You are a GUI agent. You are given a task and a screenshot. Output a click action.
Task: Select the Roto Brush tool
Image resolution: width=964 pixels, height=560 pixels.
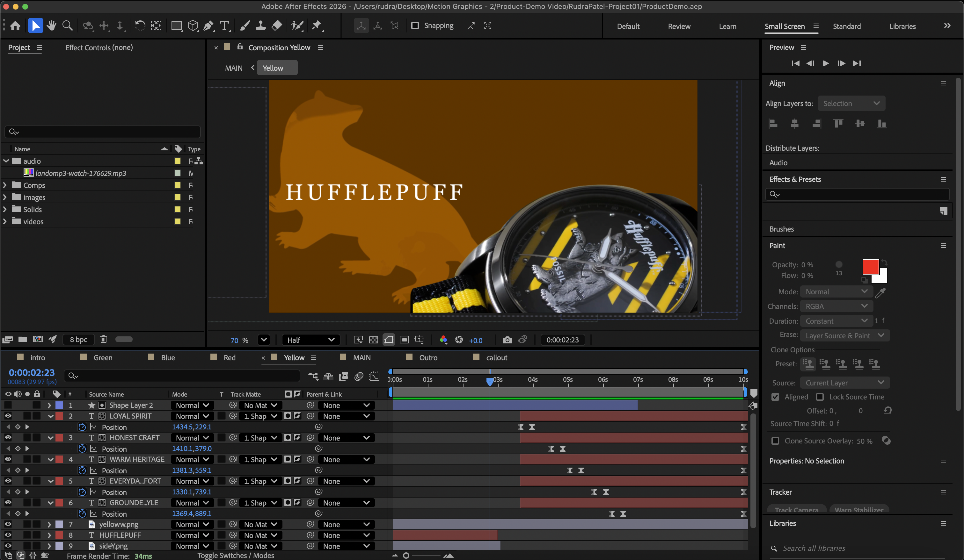click(297, 25)
